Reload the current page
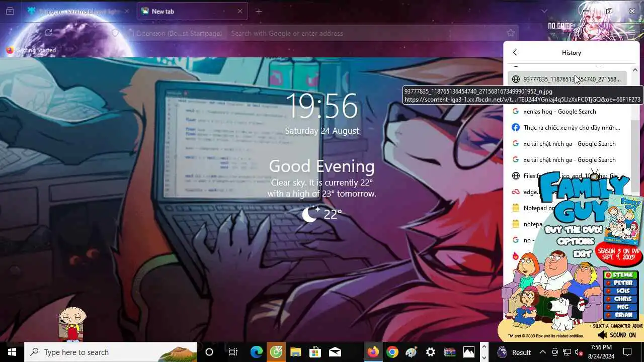Viewport: 644px width, 362px height. (x=48, y=33)
